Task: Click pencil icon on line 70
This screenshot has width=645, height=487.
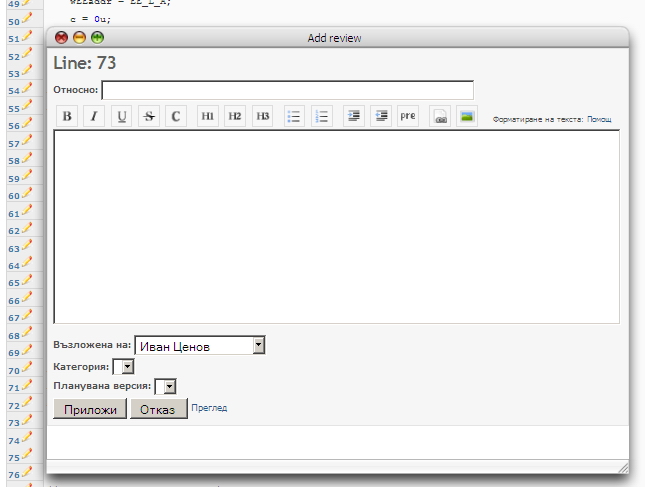Action: click(x=27, y=367)
